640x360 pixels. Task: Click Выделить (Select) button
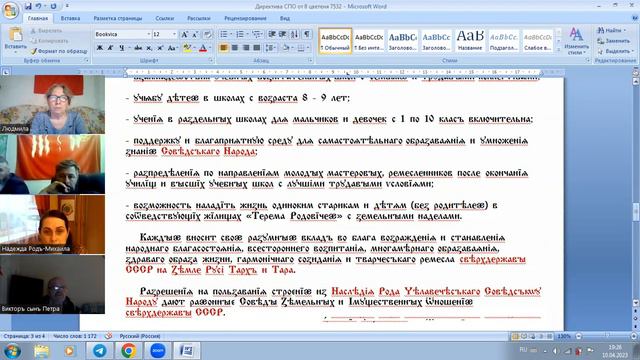point(615,51)
